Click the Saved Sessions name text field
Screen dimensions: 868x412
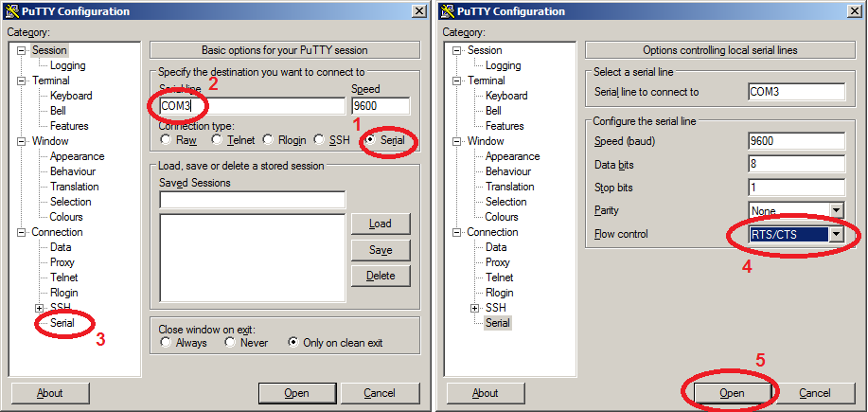coord(252,200)
